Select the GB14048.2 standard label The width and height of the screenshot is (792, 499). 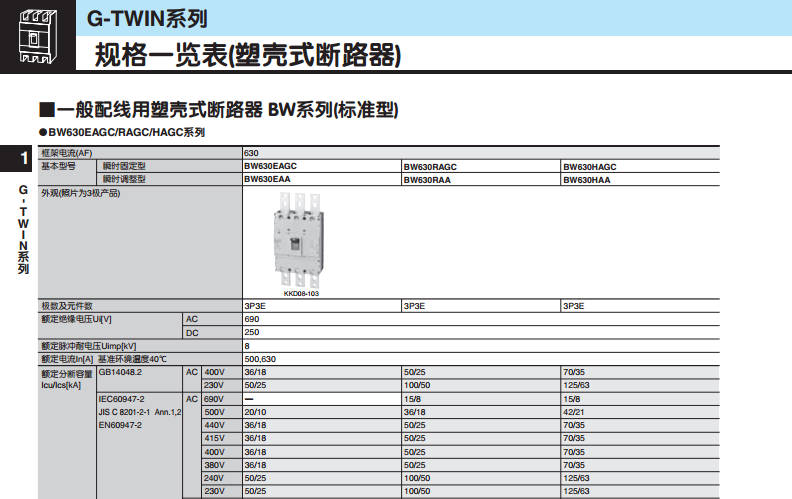tap(120, 372)
